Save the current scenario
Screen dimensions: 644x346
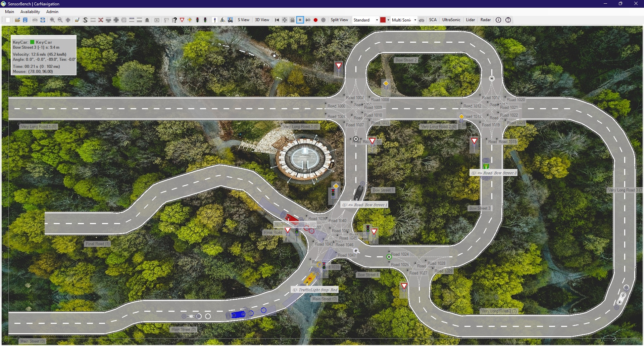(25, 20)
